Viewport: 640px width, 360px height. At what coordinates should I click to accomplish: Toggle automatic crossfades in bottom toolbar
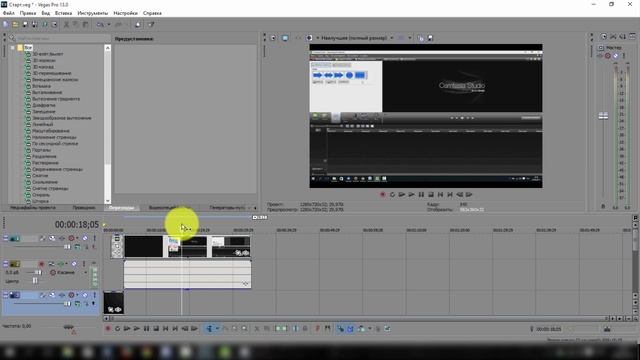tap(350, 329)
